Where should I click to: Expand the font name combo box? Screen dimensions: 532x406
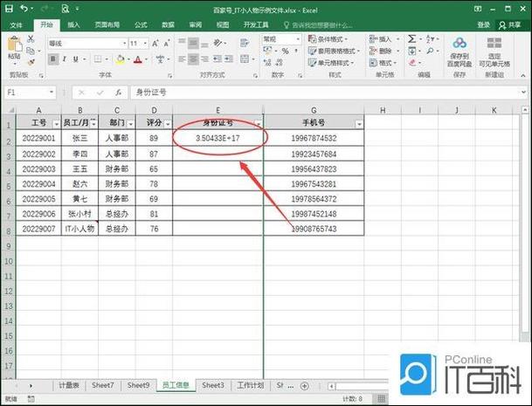click(x=125, y=44)
